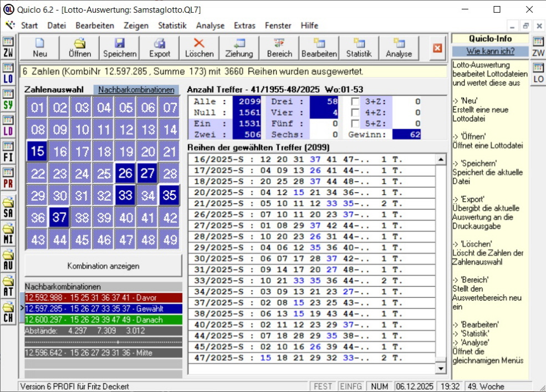Save file using Speichern icon
Viewport: 546px width, 392px height.
pos(120,48)
